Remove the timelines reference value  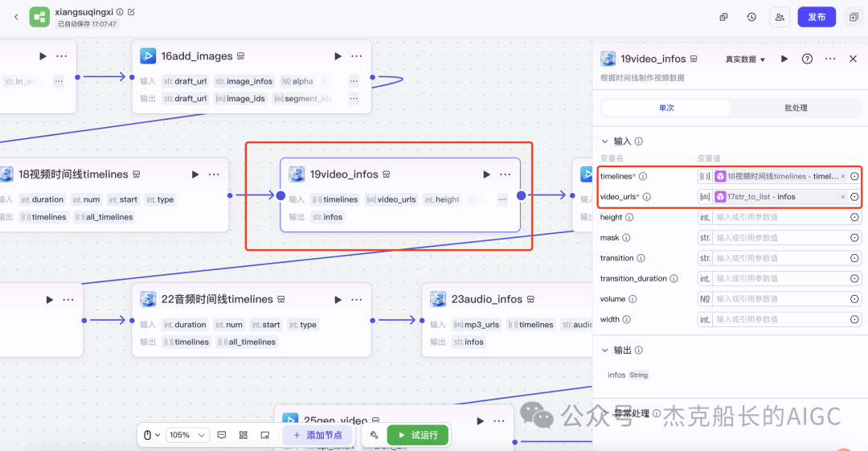coord(842,176)
